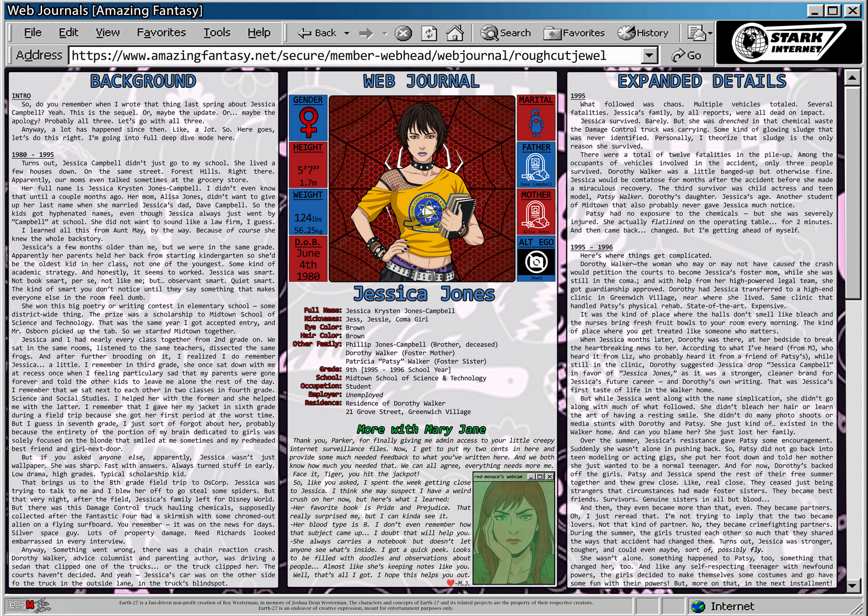
Task: Click the scrollbar up arrow
Action: click(x=852, y=78)
